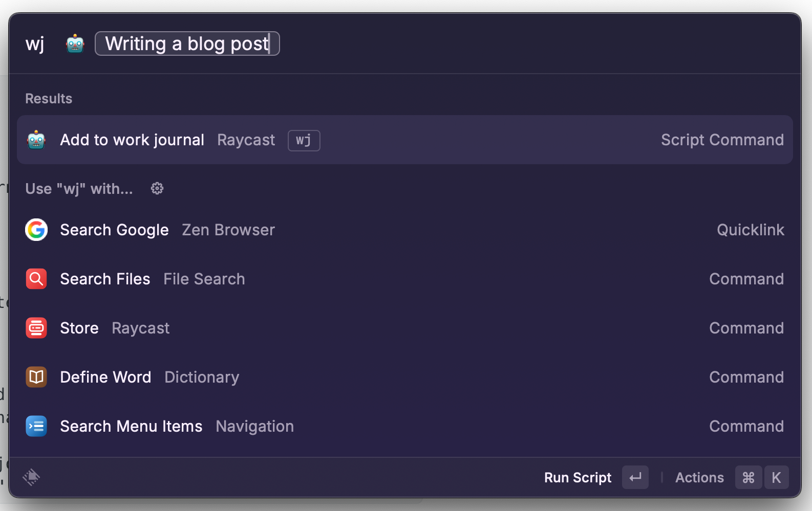Open the fallback commands gear settings
The width and height of the screenshot is (812, 511).
(x=157, y=189)
